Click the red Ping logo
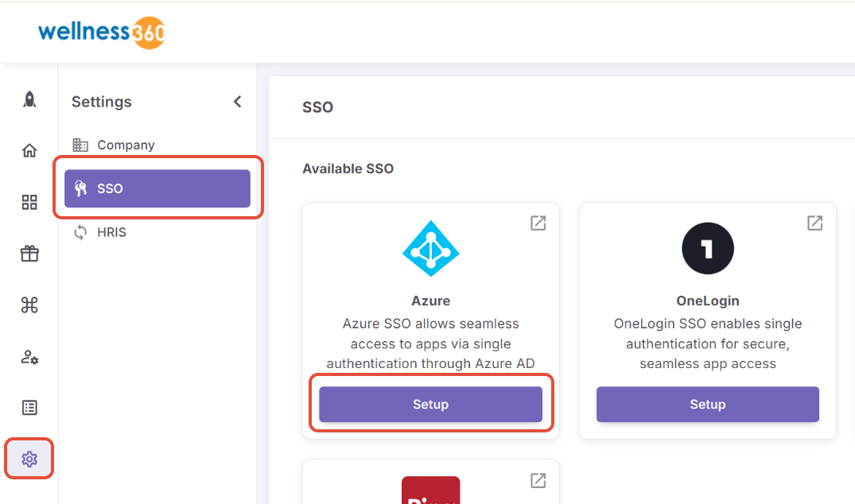This screenshot has width=855, height=504. (x=431, y=490)
